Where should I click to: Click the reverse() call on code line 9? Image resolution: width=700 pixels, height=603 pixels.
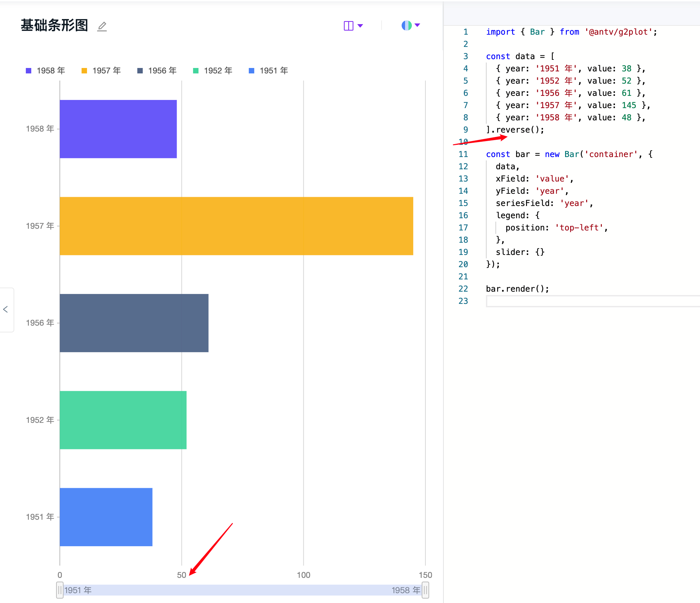(x=517, y=130)
